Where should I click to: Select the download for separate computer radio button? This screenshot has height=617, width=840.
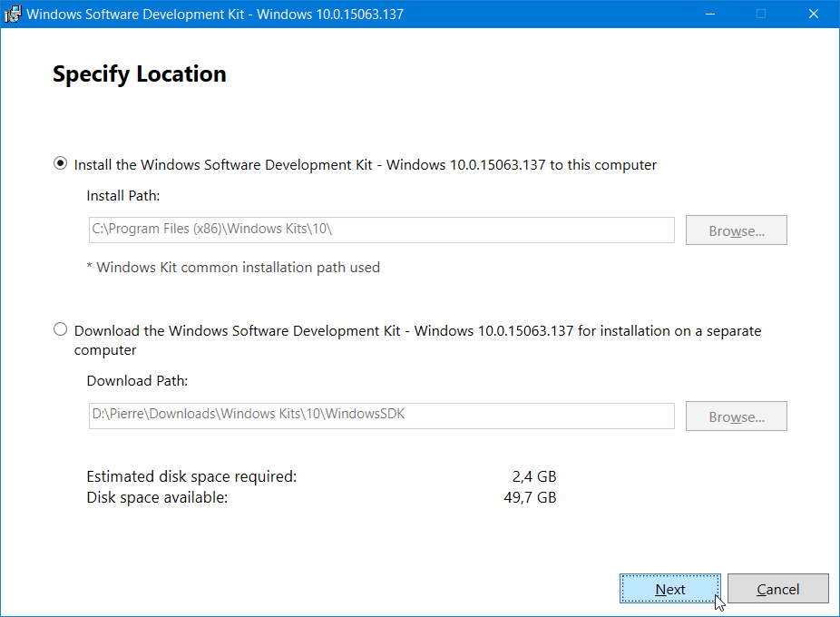pyautogui.click(x=60, y=329)
